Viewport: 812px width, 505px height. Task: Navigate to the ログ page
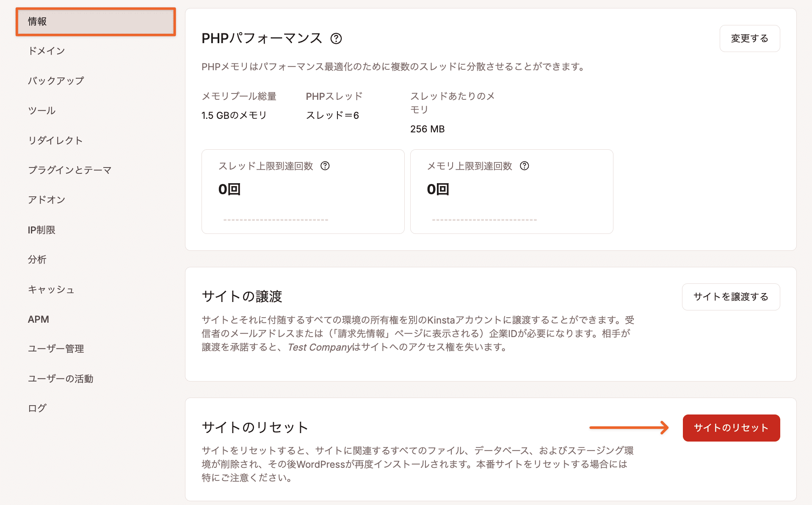[x=37, y=408]
